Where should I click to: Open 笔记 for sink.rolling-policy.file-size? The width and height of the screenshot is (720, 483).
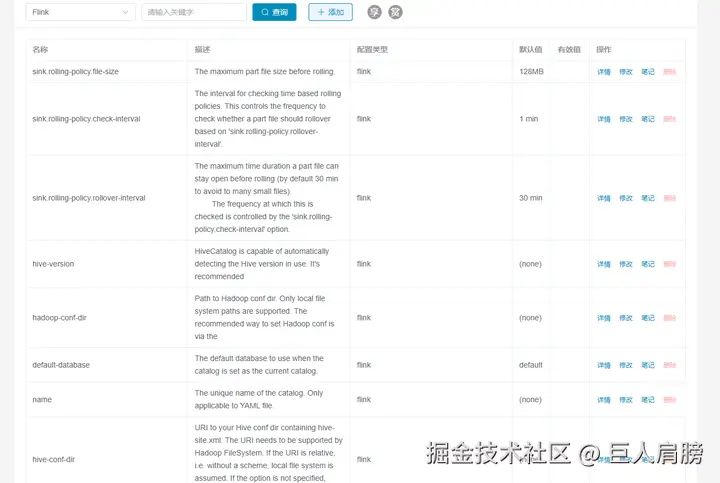pos(648,72)
